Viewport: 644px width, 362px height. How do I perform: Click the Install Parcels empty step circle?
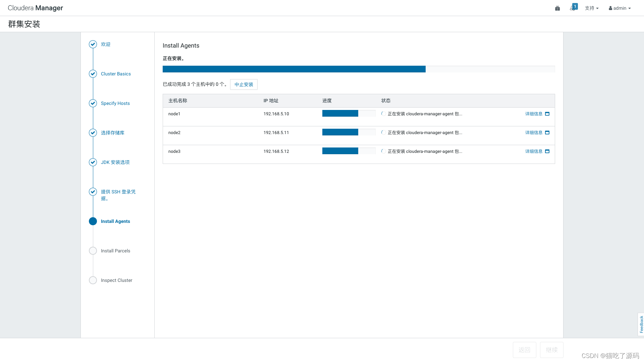pos(93,251)
